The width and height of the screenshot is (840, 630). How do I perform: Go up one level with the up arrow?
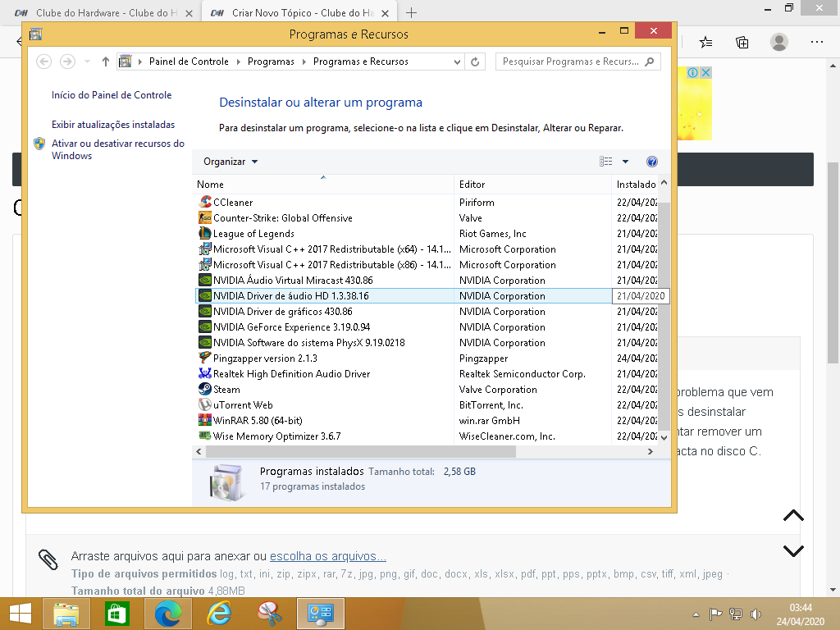point(106,62)
